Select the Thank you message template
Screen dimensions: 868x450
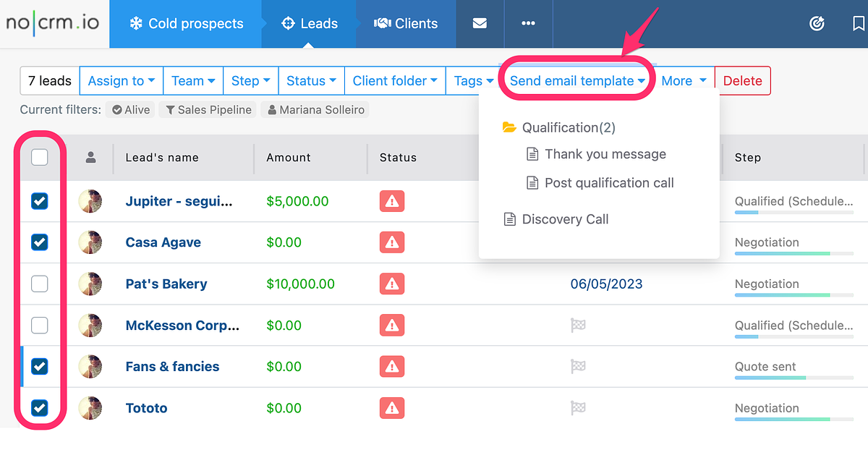pos(605,154)
